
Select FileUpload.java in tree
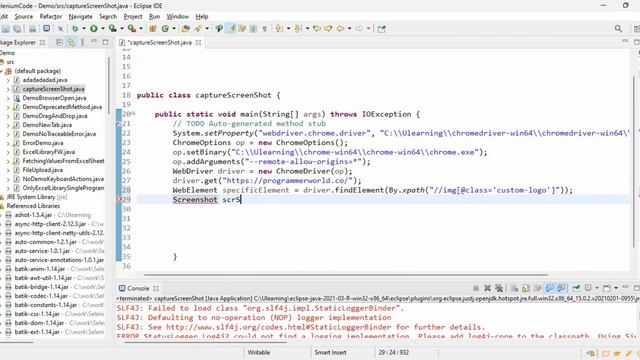coord(42,170)
